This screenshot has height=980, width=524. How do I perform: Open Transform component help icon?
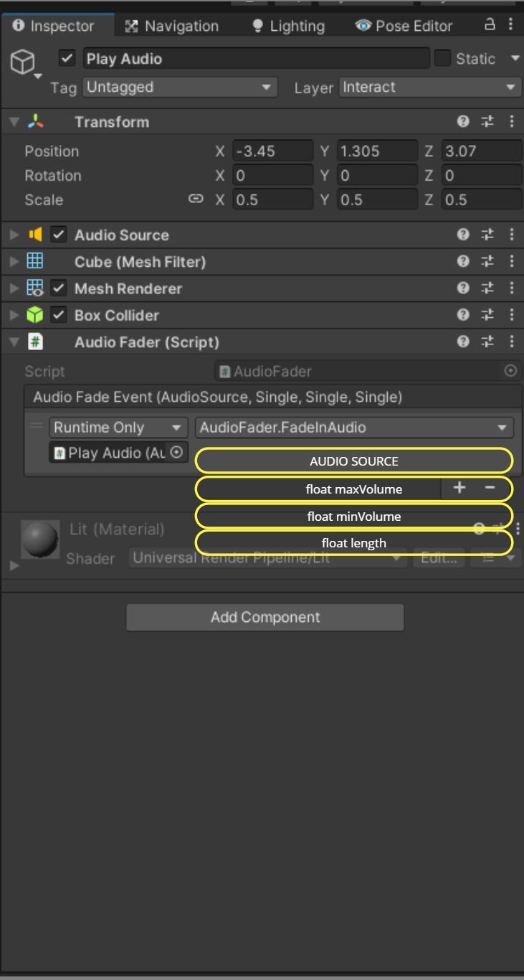[463, 122]
